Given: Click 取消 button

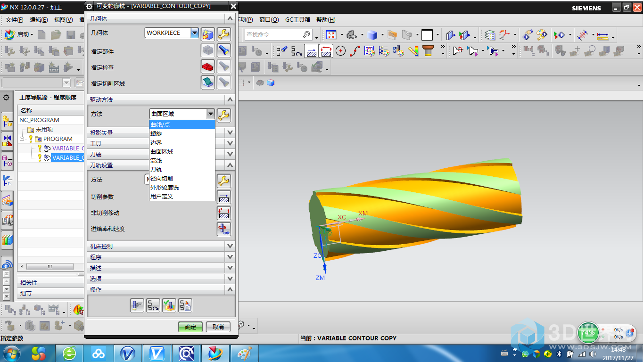Looking at the screenshot, I should coord(218,327).
